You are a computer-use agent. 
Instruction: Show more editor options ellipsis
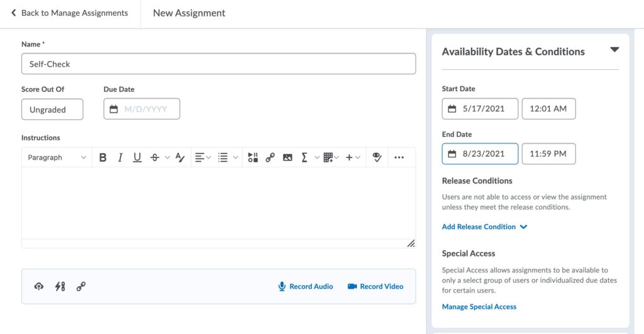399,158
